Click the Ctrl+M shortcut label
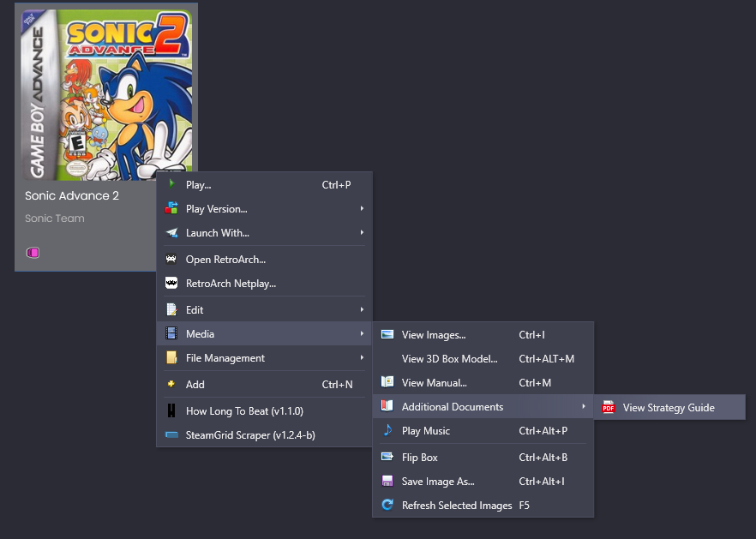756x539 pixels. (535, 383)
